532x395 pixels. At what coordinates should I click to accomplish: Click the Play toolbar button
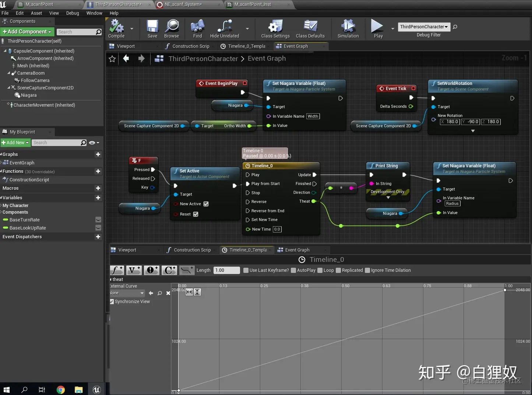(x=378, y=29)
